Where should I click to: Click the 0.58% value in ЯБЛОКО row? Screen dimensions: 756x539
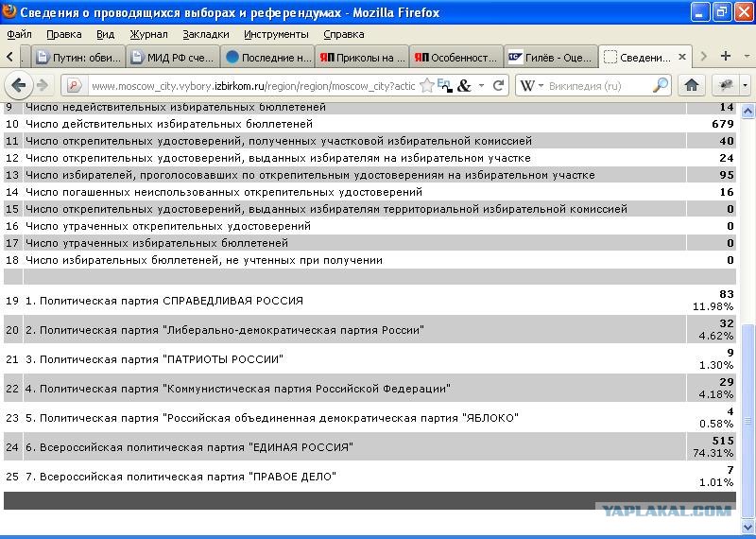pyautogui.click(x=716, y=424)
